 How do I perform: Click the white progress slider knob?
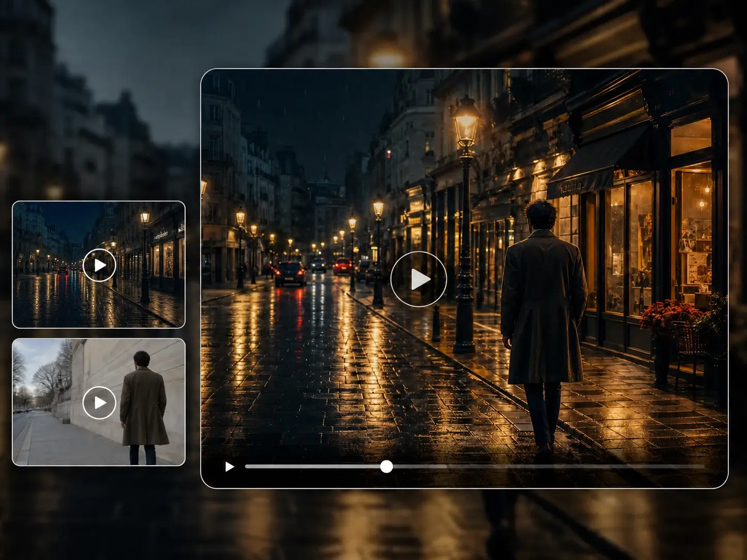pyautogui.click(x=386, y=467)
